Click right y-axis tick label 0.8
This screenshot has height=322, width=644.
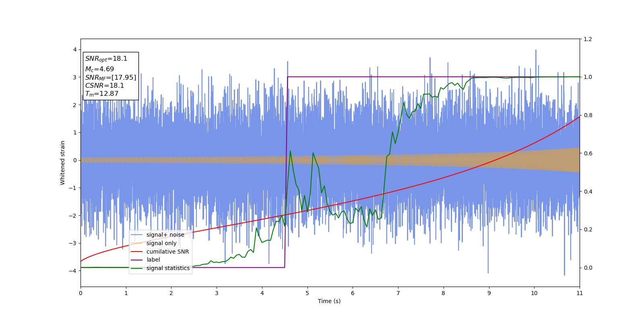pyautogui.click(x=588, y=115)
